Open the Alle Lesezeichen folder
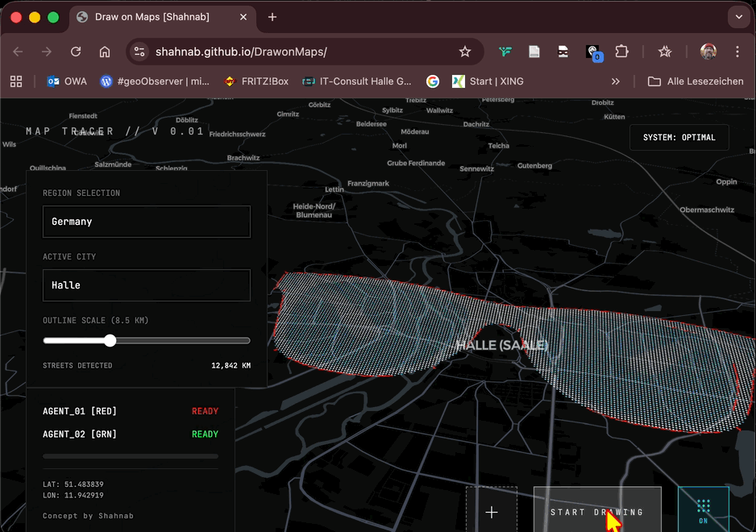The height and width of the screenshot is (532, 756). point(695,81)
